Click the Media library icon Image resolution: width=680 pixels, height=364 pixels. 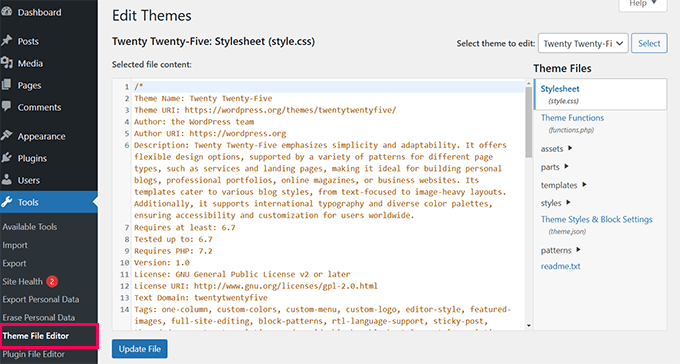7,63
